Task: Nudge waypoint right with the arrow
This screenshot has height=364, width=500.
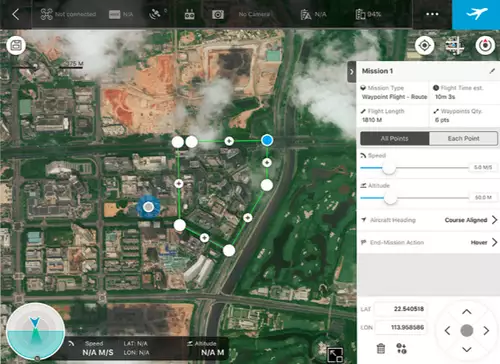Action: coord(486,331)
